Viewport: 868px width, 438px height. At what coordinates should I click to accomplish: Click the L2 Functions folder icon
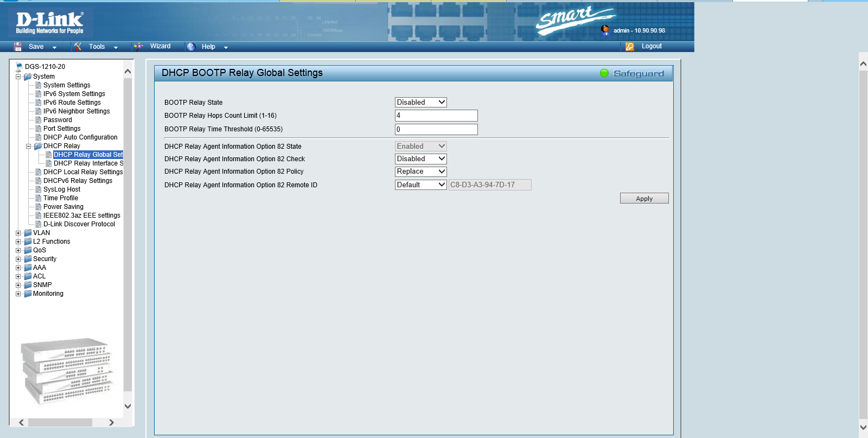28,242
